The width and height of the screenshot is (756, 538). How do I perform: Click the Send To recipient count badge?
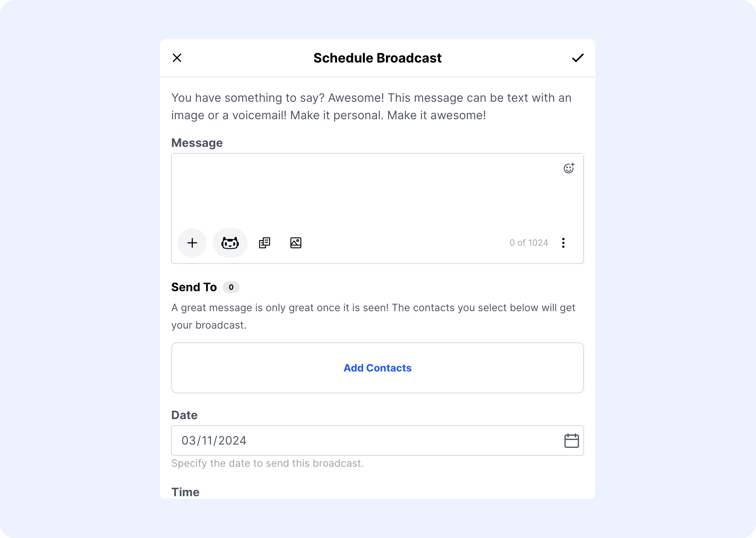click(232, 287)
